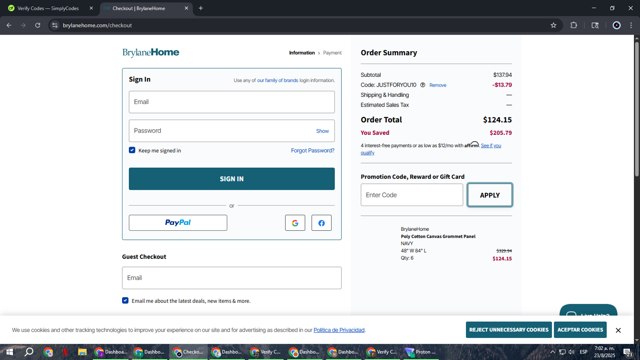Click the You Saved $205.79 value
This screenshot has width=640, height=360.
coord(500,133)
